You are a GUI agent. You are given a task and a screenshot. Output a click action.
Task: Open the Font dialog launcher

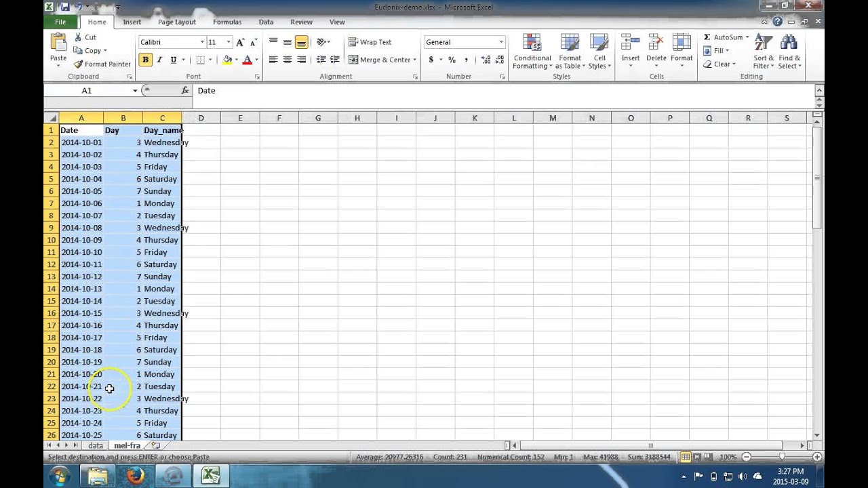[x=257, y=77]
